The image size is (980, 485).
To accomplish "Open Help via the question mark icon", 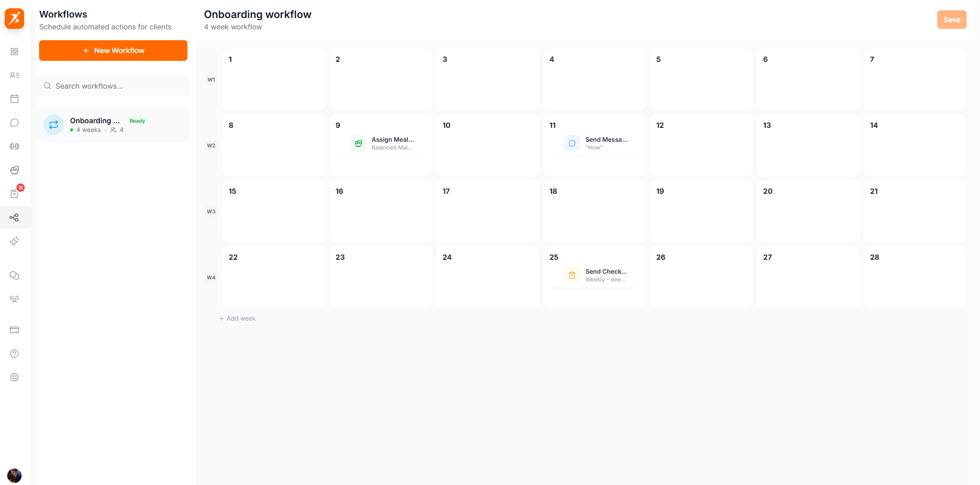I will 14,354.
